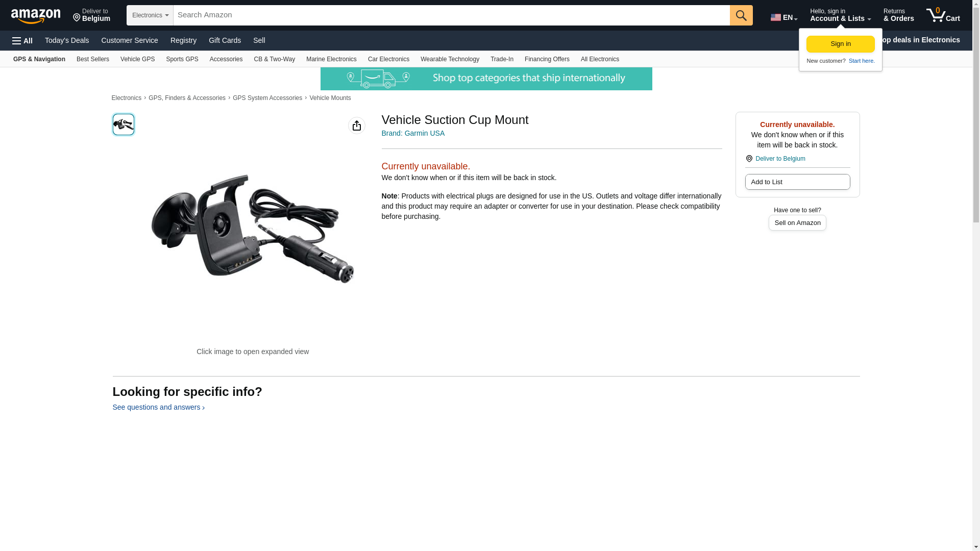Click the Amazon logo
980x551 pixels.
pos(36,16)
